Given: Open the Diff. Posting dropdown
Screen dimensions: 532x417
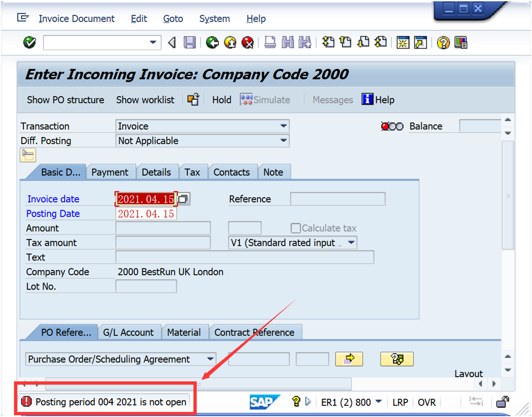Looking at the screenshot, I should (283, 141).
